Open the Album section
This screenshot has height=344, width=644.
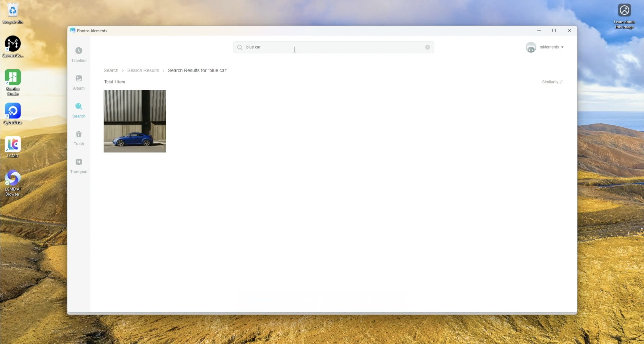79,82
